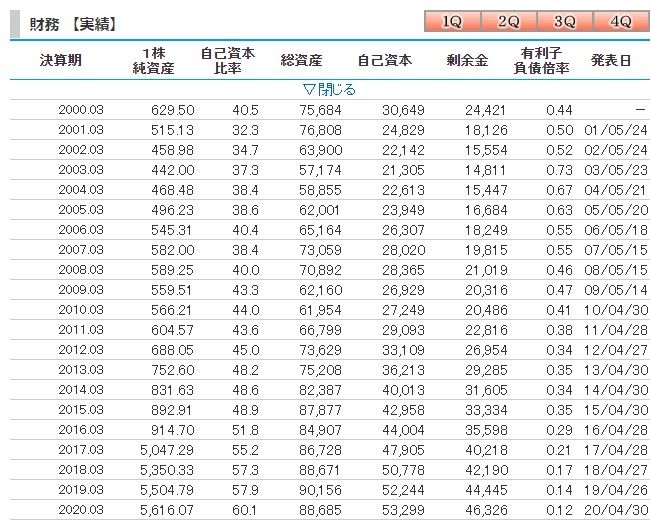
Task: Click total assets value 57,174
Action: coord(320,170)
